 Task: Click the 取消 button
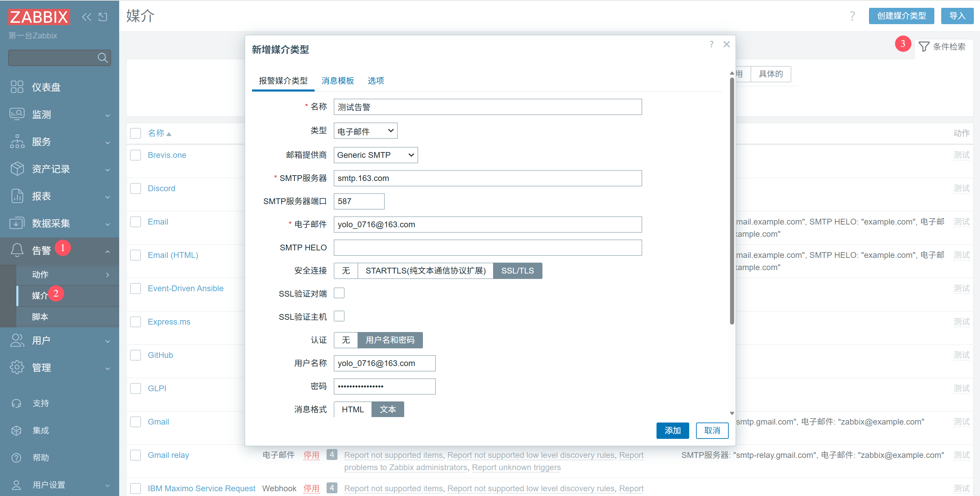click(x=712, y=430)
